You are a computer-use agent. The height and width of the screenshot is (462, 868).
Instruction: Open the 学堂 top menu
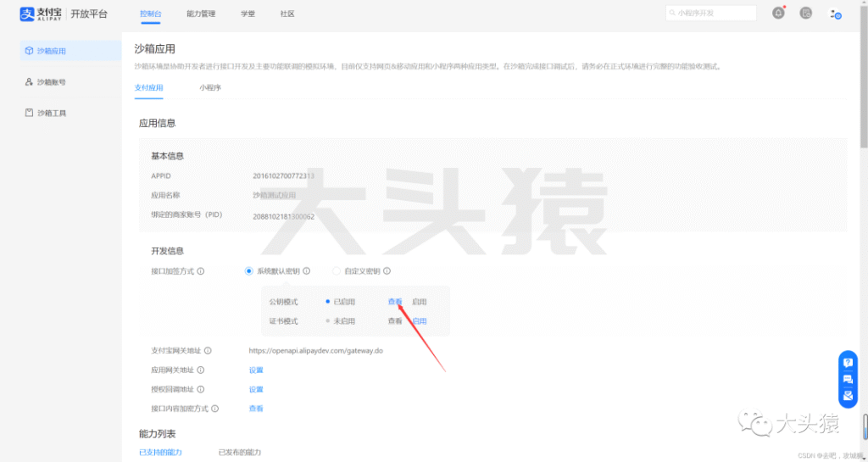[x=248, y=14]
